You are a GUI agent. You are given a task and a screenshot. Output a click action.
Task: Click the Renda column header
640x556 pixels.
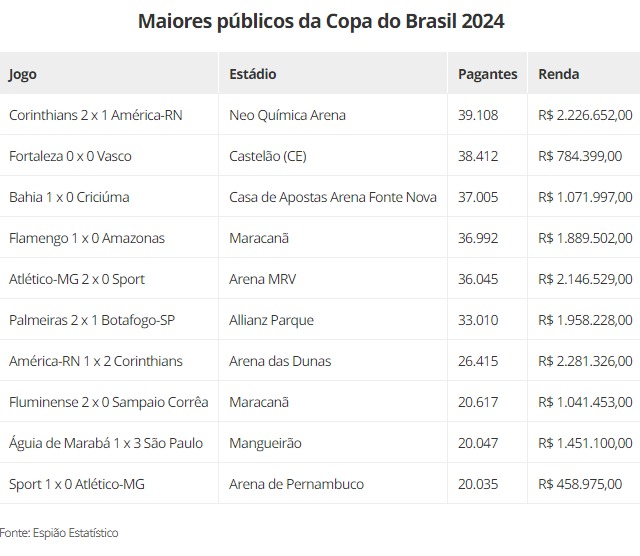point(558,74)
